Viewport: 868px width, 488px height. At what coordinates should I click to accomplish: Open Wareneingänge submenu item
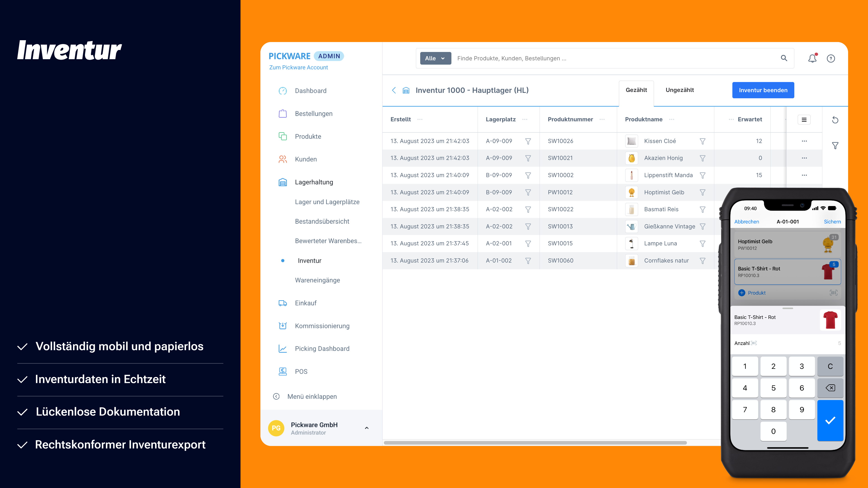click(317, 280)
